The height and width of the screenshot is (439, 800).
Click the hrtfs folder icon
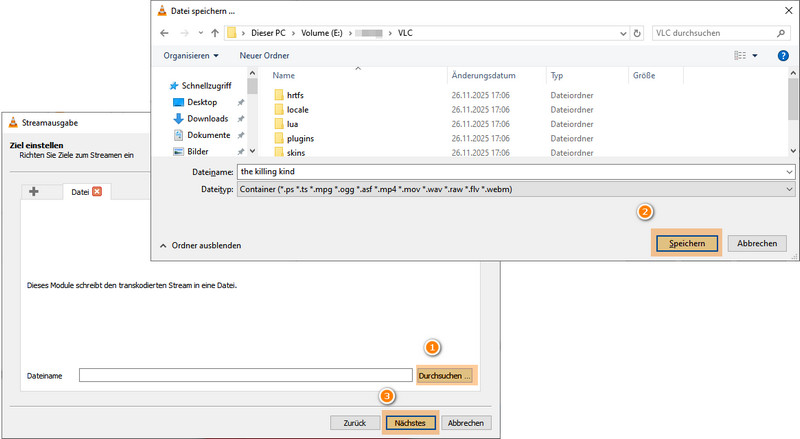(279, 95)
